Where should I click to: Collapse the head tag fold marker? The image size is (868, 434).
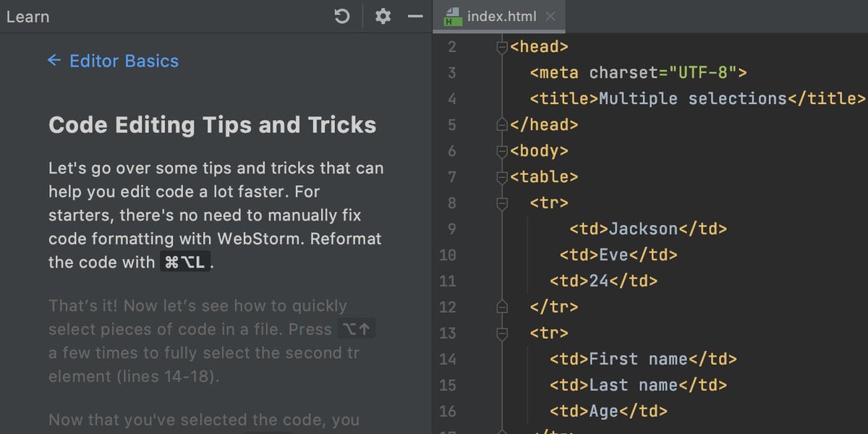[502, 47]
